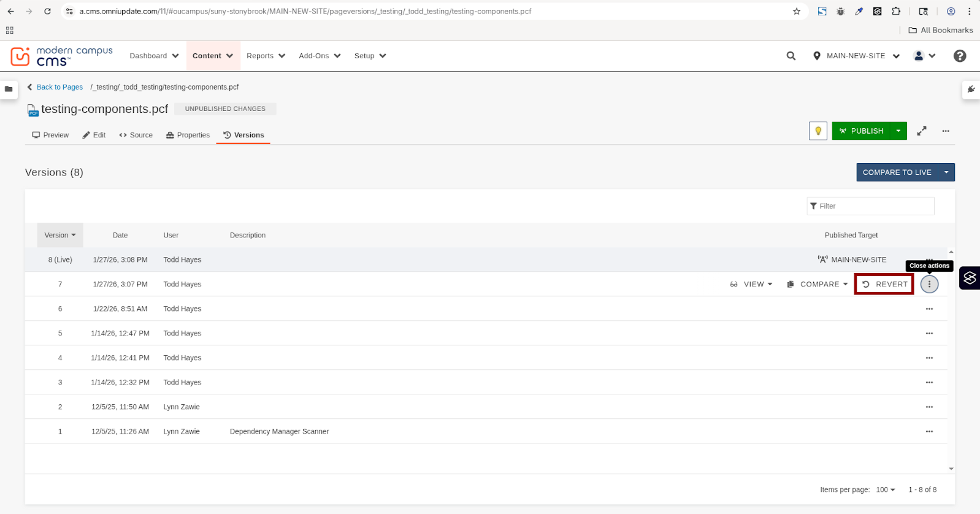Open the help question mark icon
This screenshot has height=514, width=980.
point(960,56)
